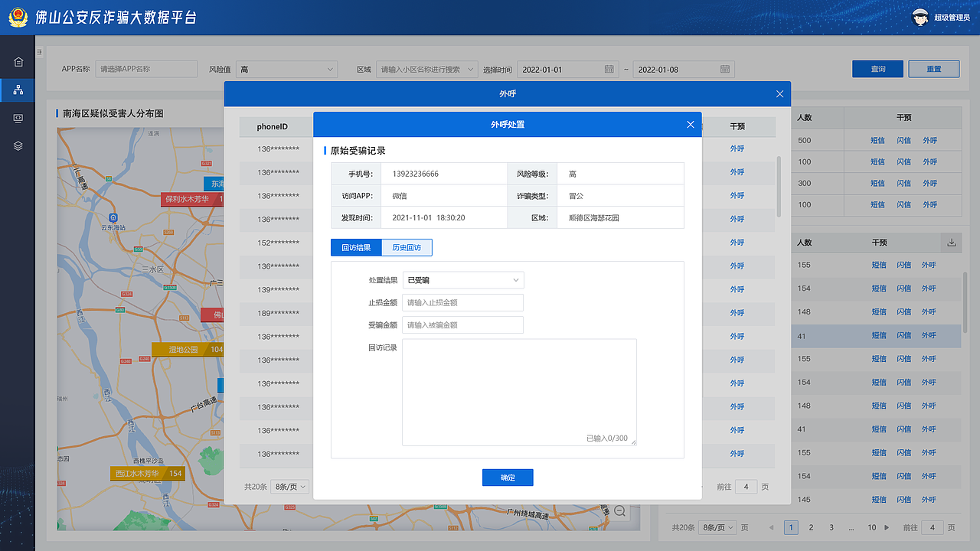Click 外呼 in the 300 people row
This screenshot has height=551, width=980.
(x=930, y=184)
